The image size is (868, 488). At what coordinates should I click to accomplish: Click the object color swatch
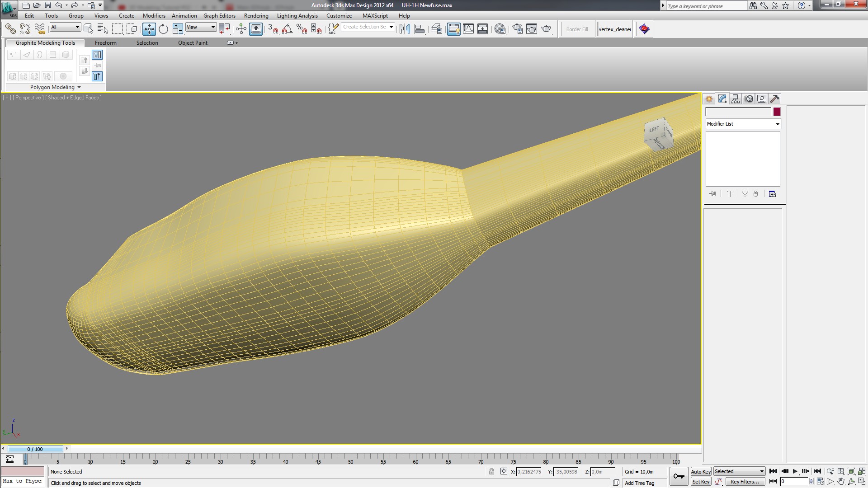pyautogui.click(x=777, y=112)
